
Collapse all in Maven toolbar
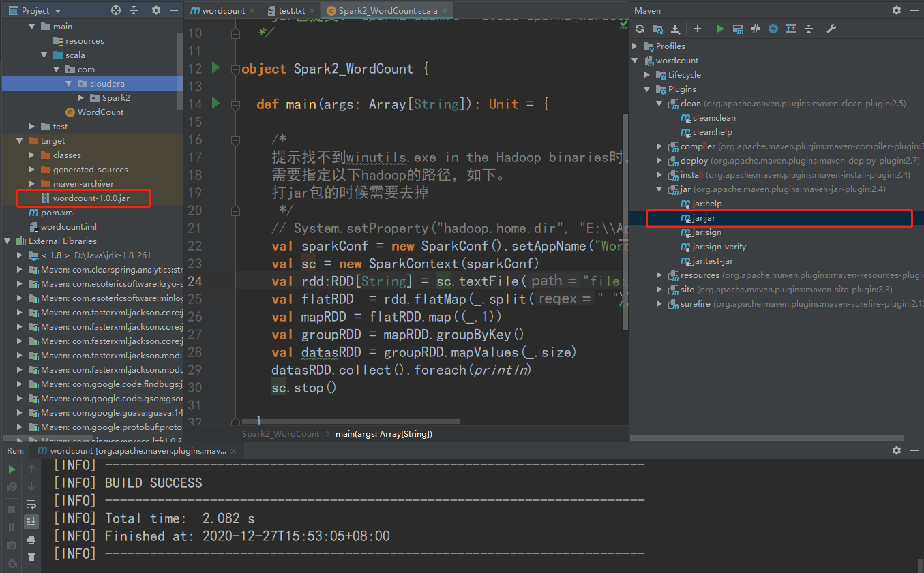(809, 29)
